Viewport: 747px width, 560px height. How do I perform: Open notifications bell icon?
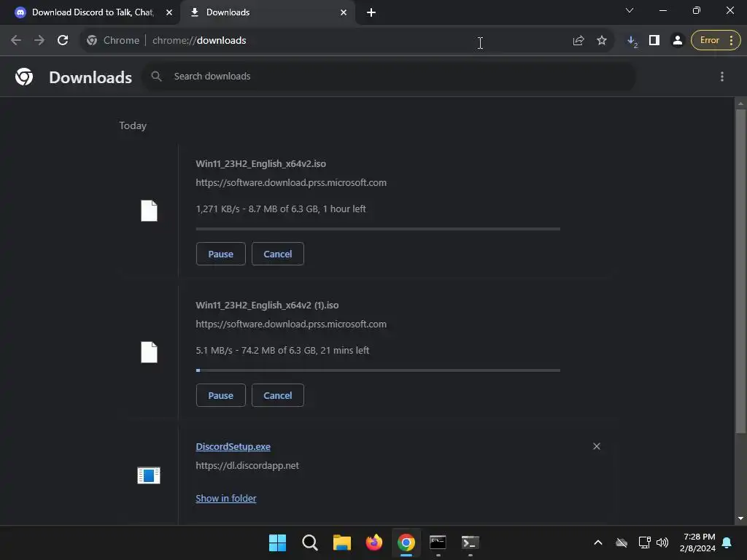(727, 542)
